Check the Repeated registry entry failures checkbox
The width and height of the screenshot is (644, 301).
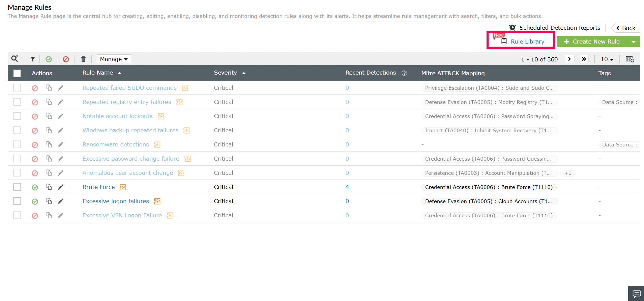(17, 102)
